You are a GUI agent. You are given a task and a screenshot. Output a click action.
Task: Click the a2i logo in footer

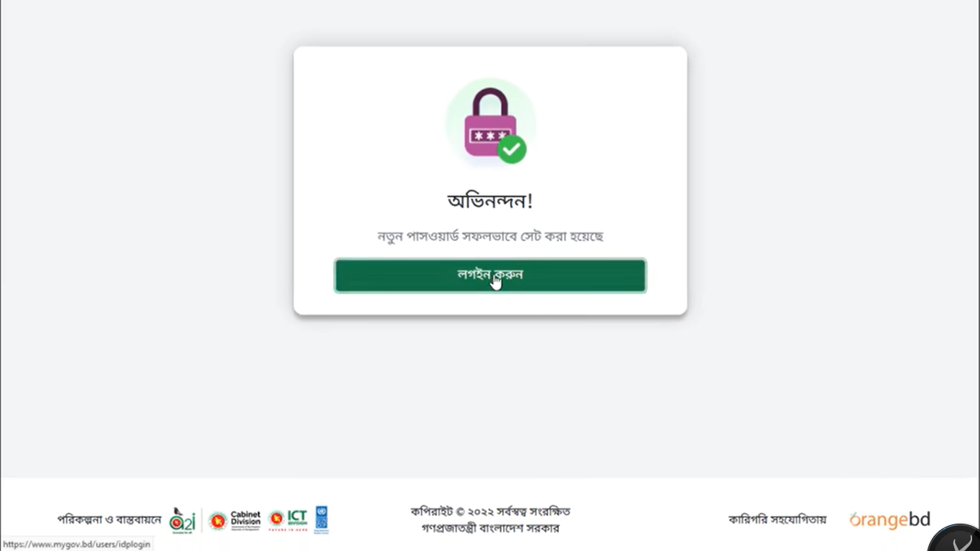pyautogui.click(x=182, y=519)
